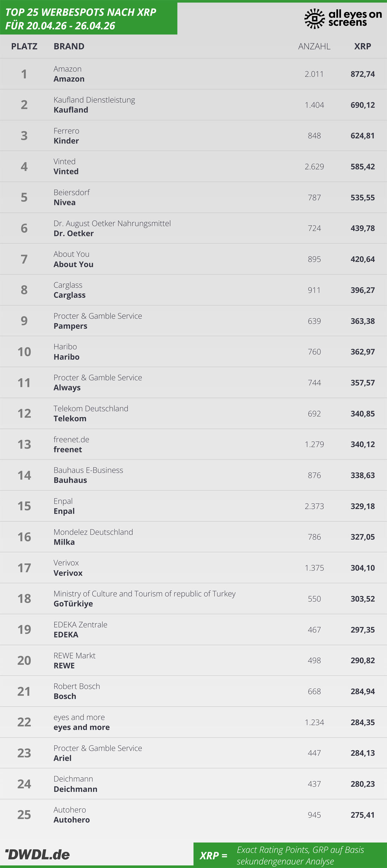Click the GoTürkiye brand name
This screenshot has height=868, width=387.
tap(73, 604)
